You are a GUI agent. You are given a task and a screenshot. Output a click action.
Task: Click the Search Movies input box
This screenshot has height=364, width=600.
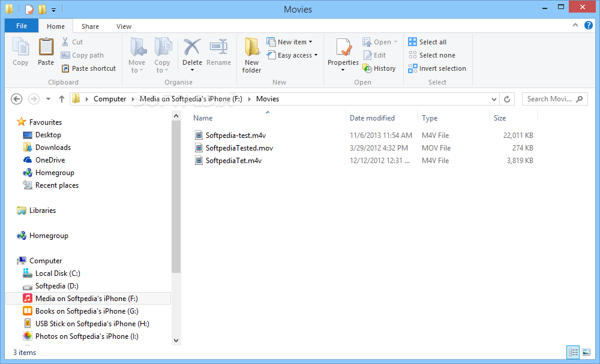(554, 99)
